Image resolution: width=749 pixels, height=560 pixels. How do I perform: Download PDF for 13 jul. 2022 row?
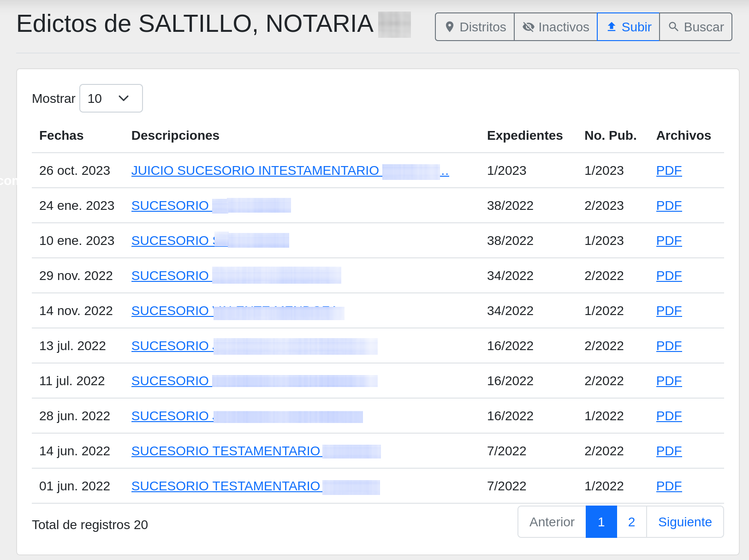669,346
